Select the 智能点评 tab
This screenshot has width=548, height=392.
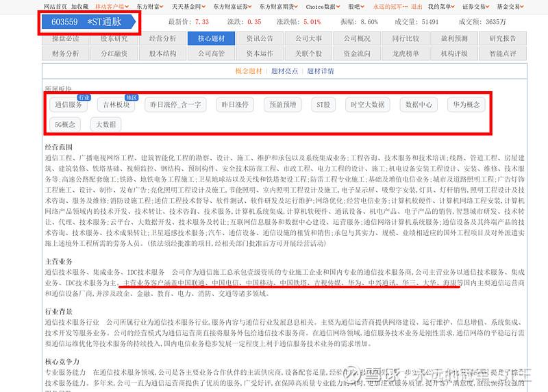pos(503,53)
